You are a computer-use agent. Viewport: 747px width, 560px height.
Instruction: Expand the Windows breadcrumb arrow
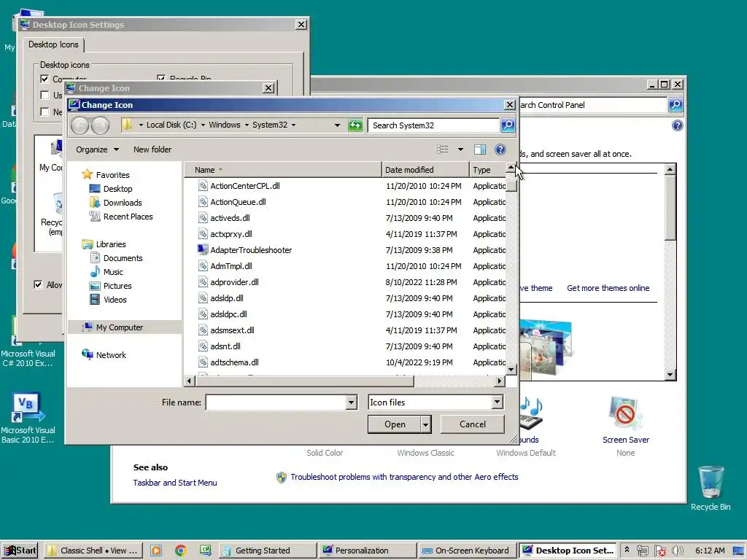click(x=247, y=125)
